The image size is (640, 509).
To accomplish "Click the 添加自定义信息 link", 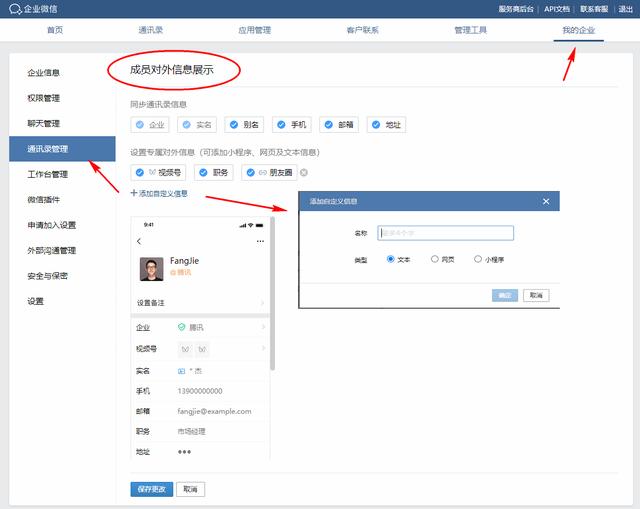I will click(163, 193).
